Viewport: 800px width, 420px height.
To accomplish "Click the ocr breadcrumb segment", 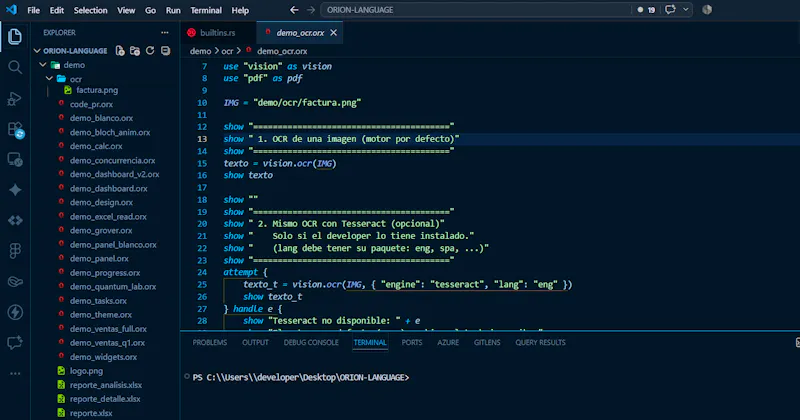I will [227, 51].
